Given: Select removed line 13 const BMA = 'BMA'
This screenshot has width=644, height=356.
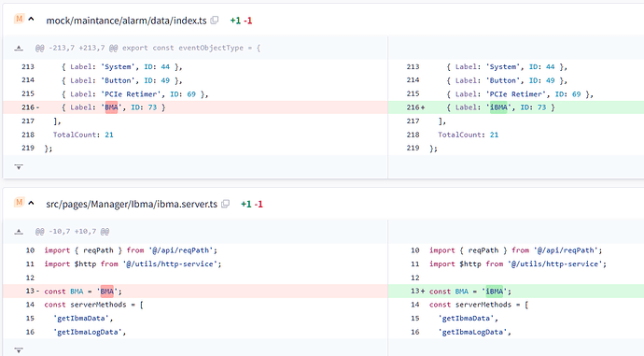Looking at the screenshot, I should (195, 291).
